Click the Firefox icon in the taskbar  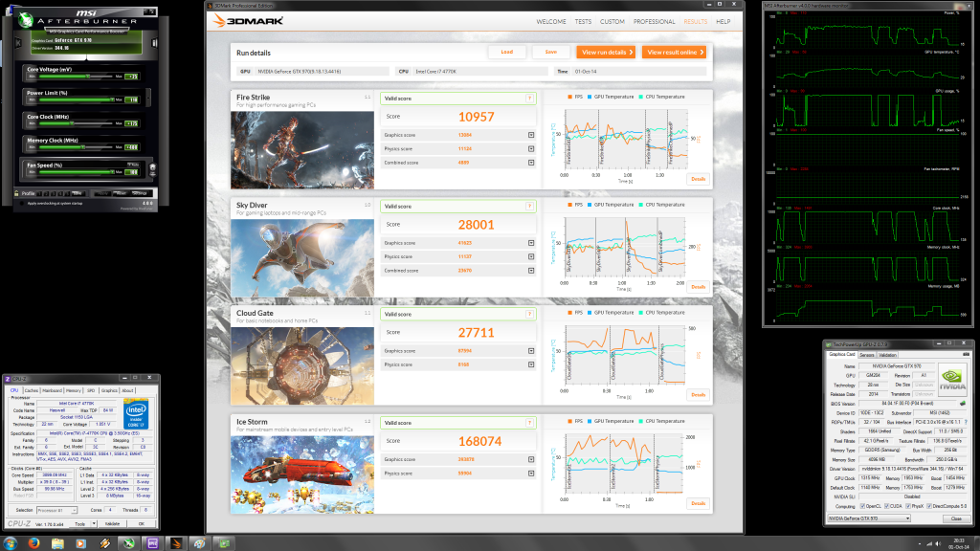coord(34,542)
